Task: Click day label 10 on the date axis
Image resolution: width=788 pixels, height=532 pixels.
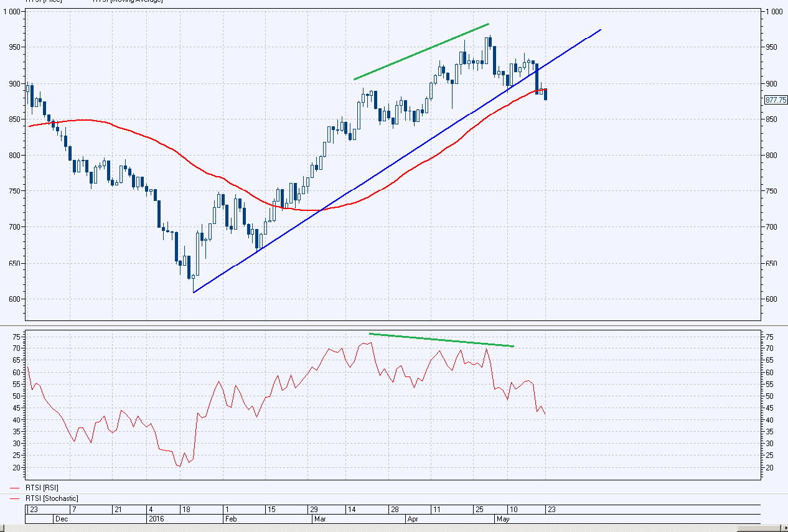Action: tap(514, 510)
